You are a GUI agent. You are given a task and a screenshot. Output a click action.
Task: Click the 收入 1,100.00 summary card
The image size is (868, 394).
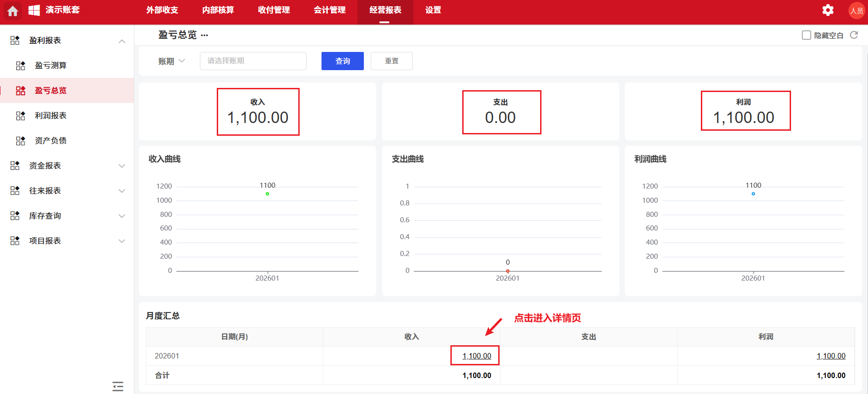pyautogui.click(x=258, y=112)
